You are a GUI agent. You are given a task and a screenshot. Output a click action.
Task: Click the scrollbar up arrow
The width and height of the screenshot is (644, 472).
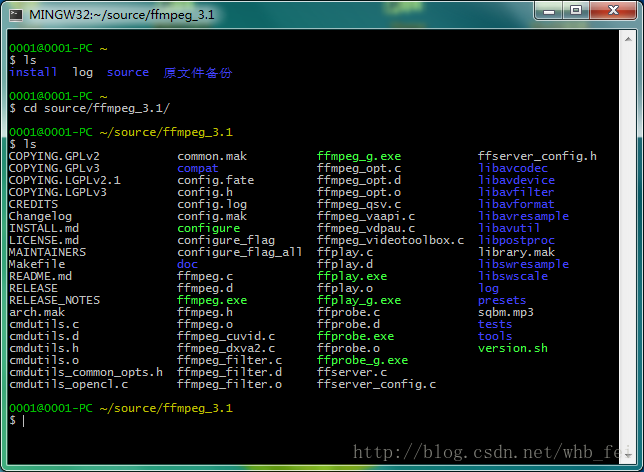coord(628,39)
